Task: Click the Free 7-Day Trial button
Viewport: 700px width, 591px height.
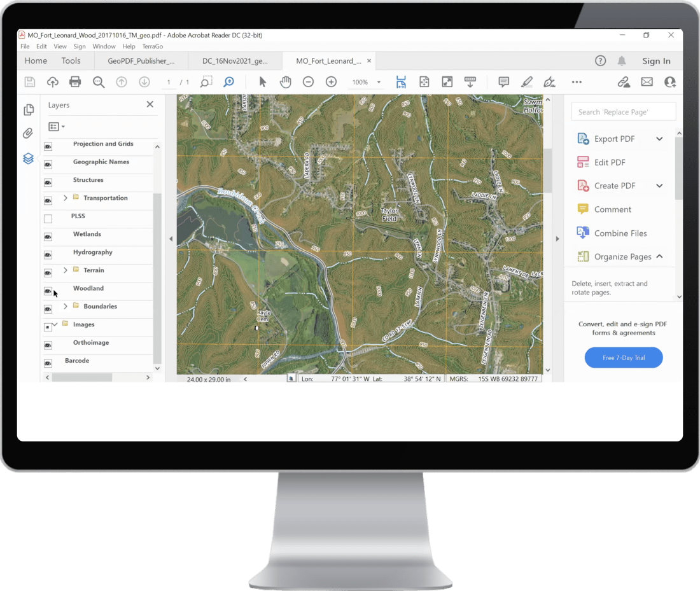Action: pyautogui.click(x=624, y=357)
